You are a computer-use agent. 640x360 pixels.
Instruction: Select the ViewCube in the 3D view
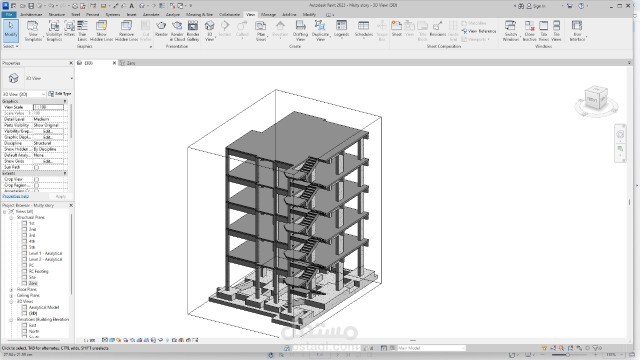[596, 98]
